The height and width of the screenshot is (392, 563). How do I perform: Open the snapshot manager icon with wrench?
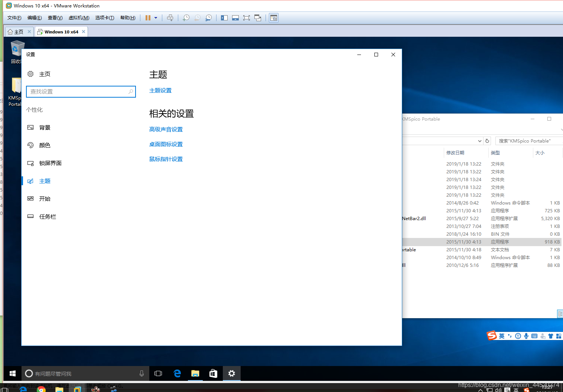click(x=208, y=18)
